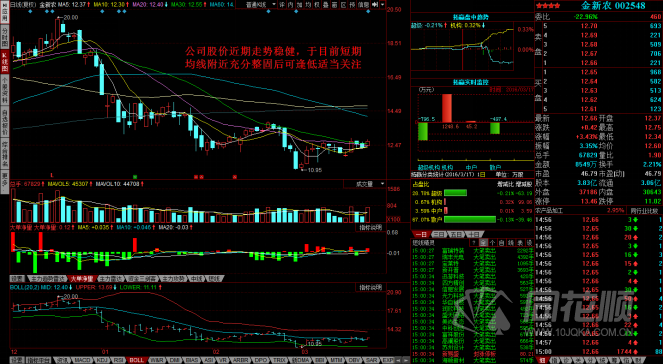Open the 成交量 indicator dropdown
The height and width of the screenshot is (364, 663).
click(x=365, y=184)
